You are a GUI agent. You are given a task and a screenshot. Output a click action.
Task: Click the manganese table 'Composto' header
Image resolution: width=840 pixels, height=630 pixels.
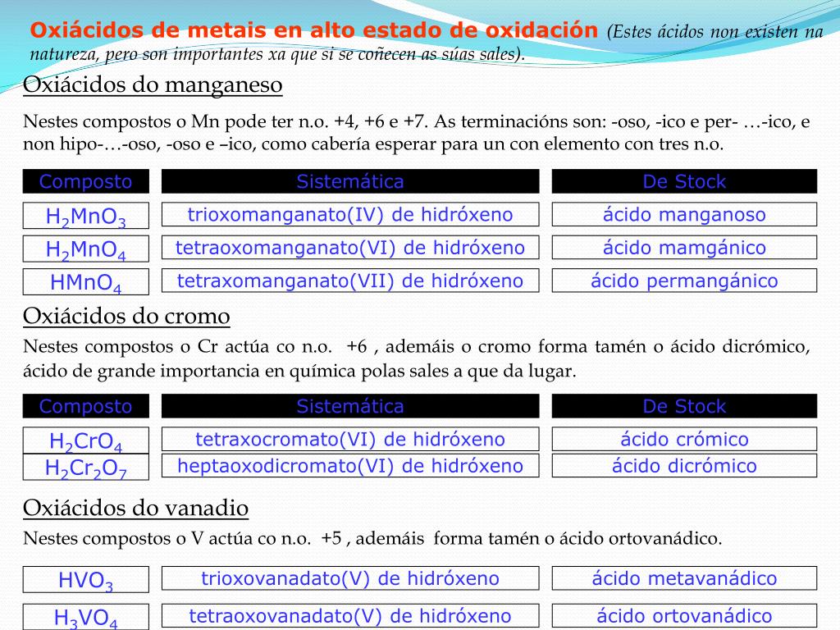pos(85,181)
